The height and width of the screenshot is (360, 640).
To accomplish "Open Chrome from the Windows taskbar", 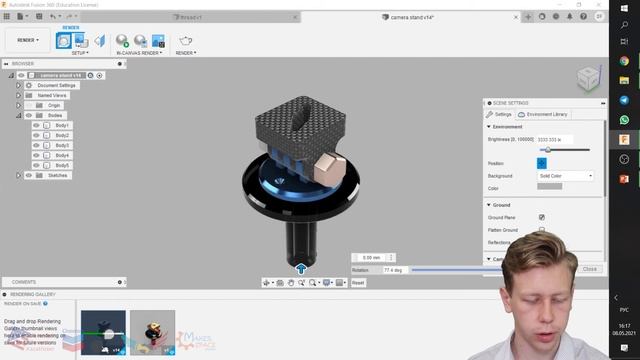I will (x=624, y=61).
